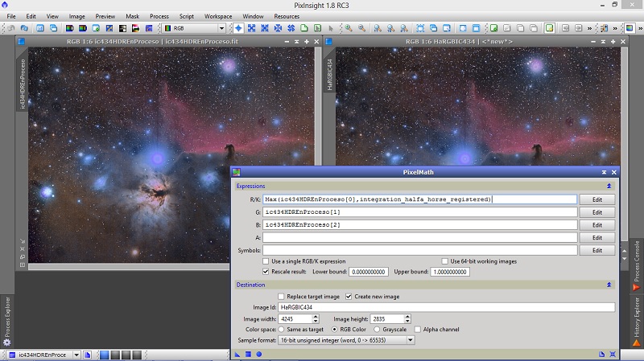
Task: Apply PixelMath with the square Apply icon
Action: [x=249, y=353]
